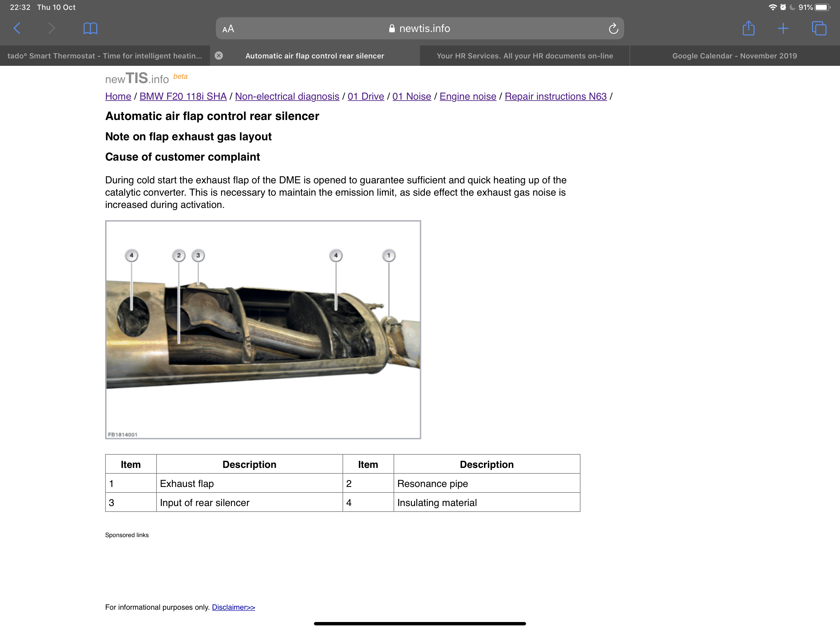
Task: Tap the home indicator bar
Action: point(420,624)
